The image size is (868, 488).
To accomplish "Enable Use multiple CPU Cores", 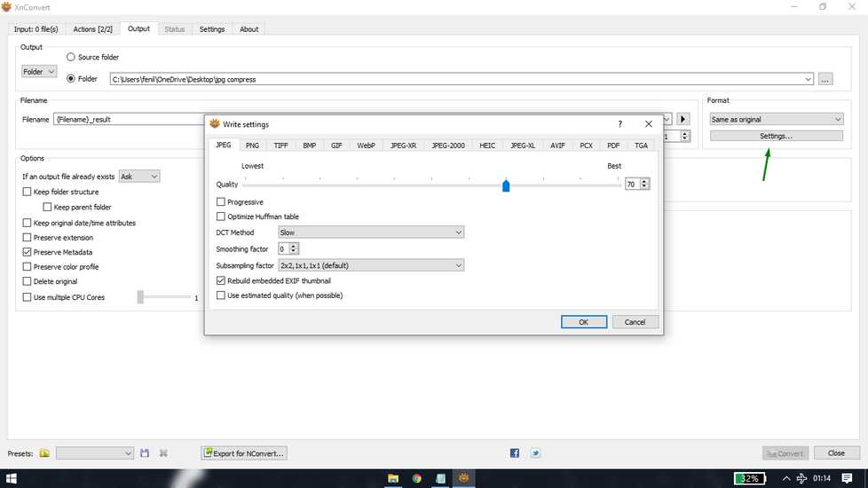I will [27, 297].
